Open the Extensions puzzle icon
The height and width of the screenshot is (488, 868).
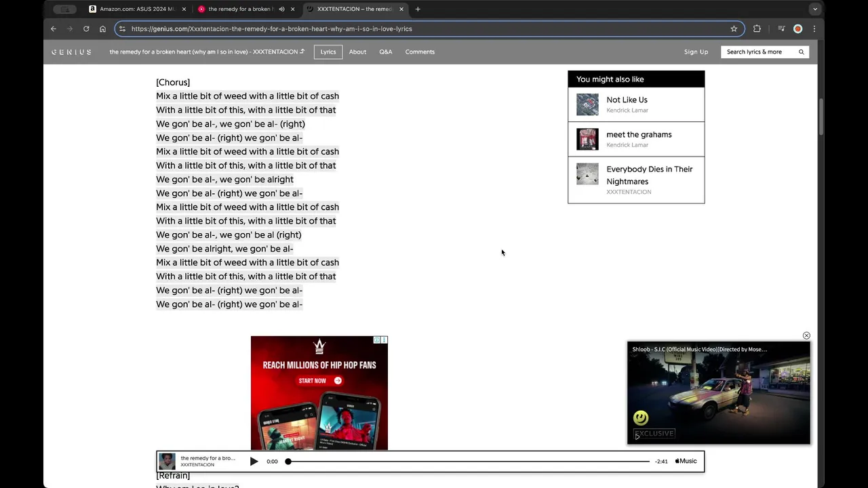pyautogui.click(x=757, y=28)
